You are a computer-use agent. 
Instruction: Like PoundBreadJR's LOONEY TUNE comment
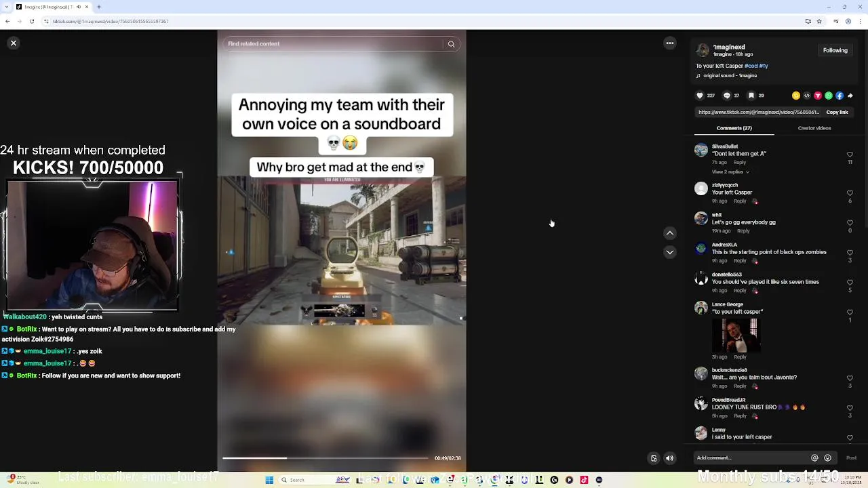(850, 408)
